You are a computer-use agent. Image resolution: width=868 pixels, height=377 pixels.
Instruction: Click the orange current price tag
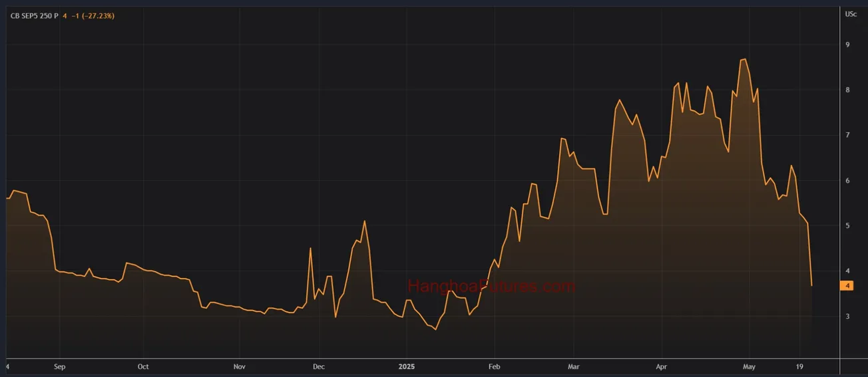(847, 286)
